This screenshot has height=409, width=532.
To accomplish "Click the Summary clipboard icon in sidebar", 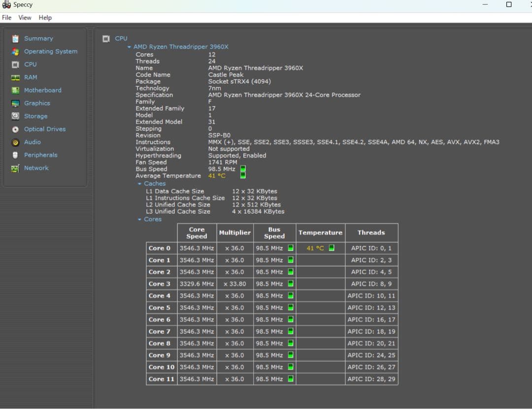I will click(x=15, y=39).
